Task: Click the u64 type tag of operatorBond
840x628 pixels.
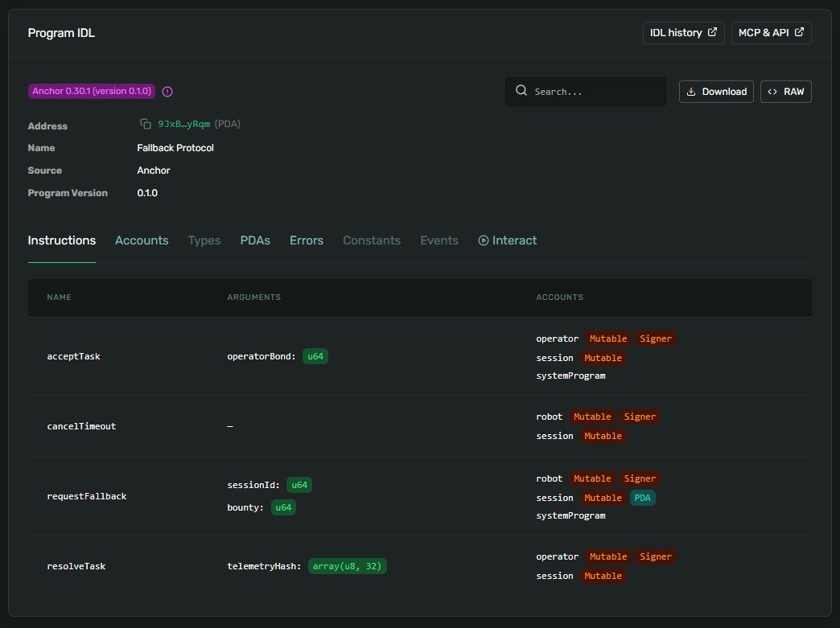Action: (315, 356)
